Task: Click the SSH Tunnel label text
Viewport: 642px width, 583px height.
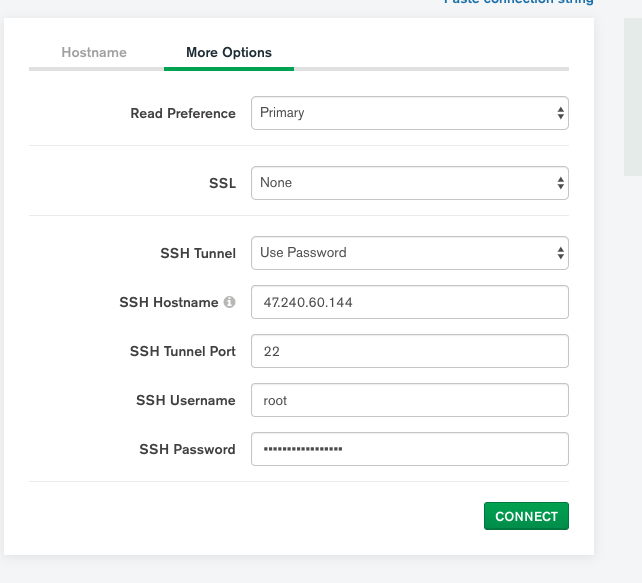Action: (198, 254)
